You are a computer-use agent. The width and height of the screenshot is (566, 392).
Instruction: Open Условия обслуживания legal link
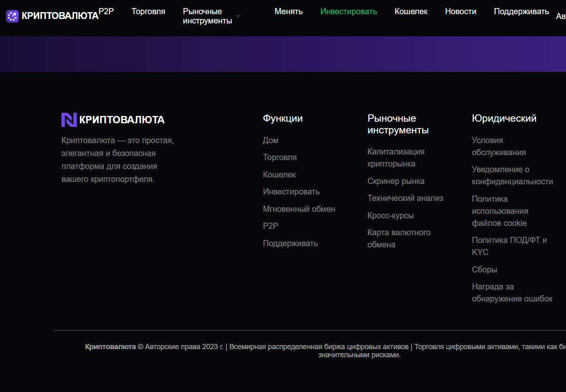(498, 146)
